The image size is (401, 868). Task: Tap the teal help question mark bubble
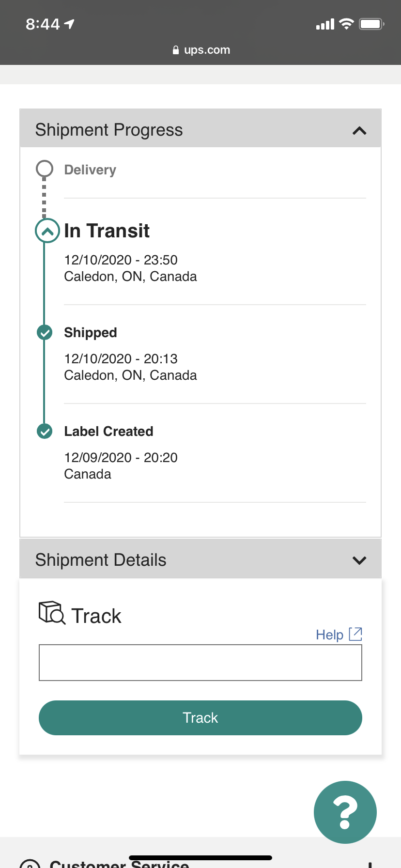point(345,812)
